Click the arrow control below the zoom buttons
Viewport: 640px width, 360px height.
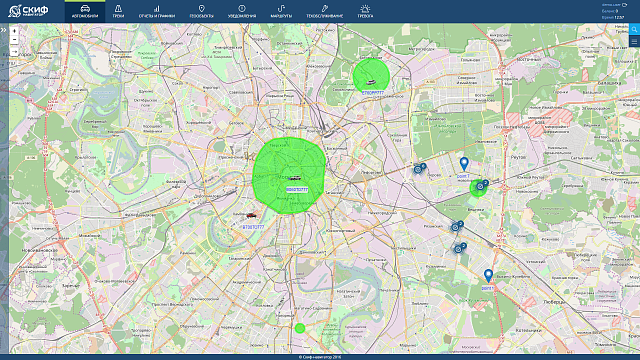click(x=14, y=52)
